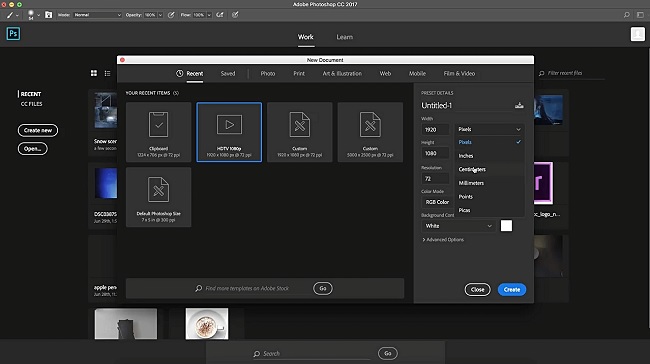Click the save preset icon
Screen dimensions: 650x364
click(x=519, y=105)
